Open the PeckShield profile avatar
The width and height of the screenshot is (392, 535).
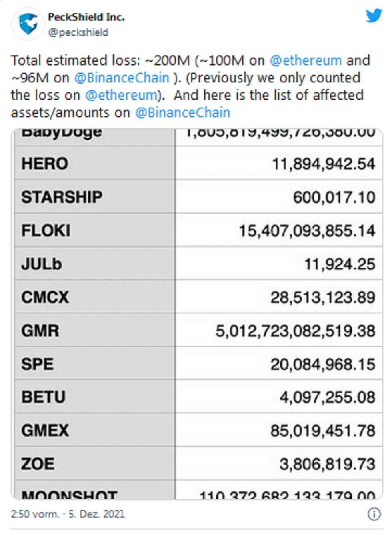click(x=28, y=24)
